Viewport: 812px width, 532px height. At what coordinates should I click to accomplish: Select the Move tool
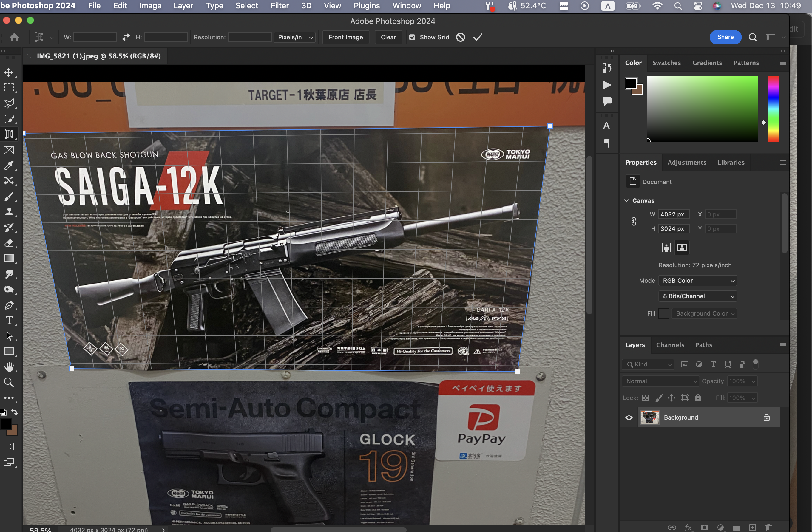(9, 72)
